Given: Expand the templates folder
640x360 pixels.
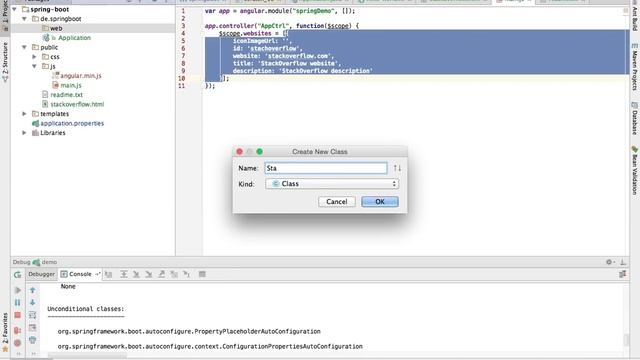Looking at the screenshot, I should pyautogui.click(x=24, y=114).
